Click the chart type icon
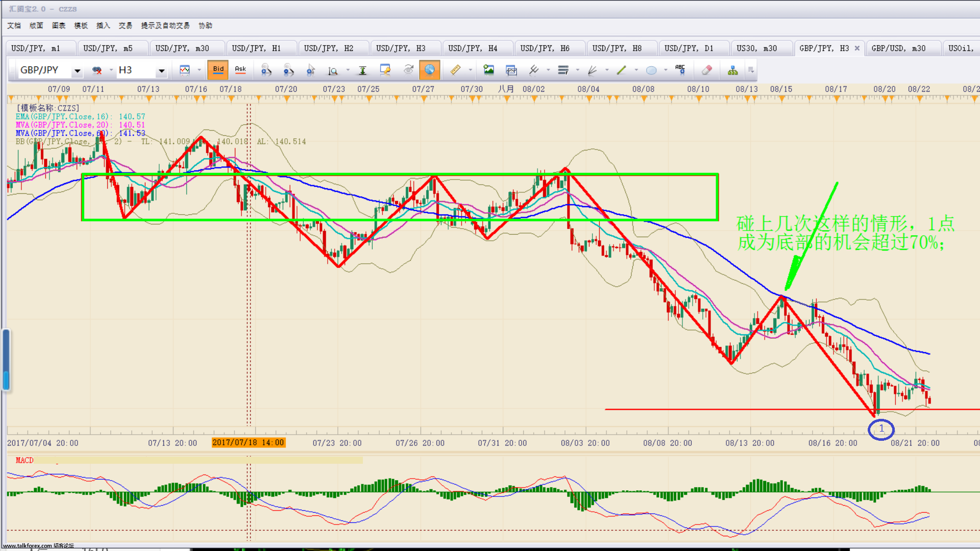The image size is (980, 551). tap(185, 70)
